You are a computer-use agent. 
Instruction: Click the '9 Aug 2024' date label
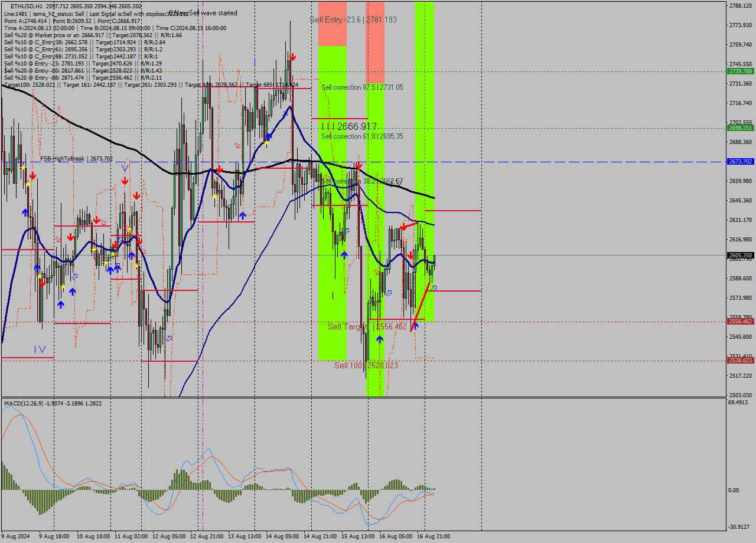[x=15, y=537]
